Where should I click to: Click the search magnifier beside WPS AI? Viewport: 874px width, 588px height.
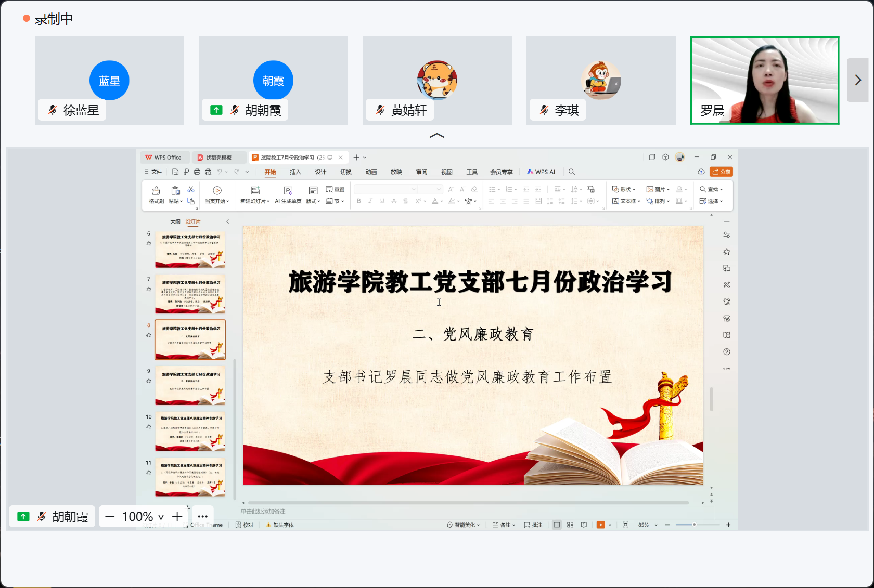[x=572, y=172]
